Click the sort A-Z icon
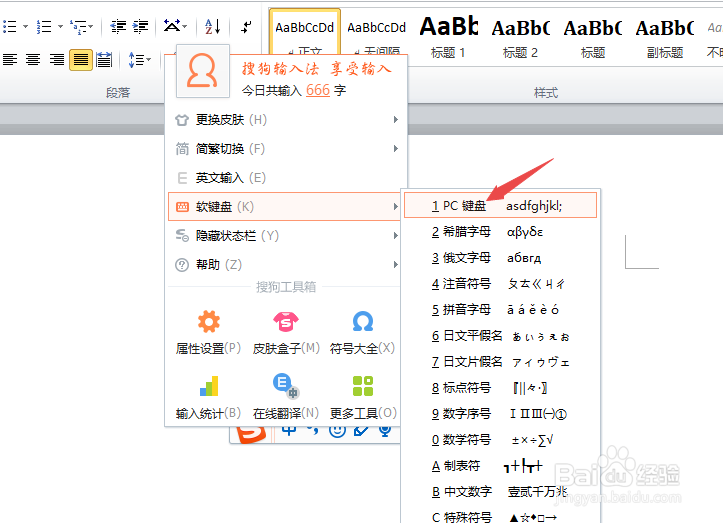The image size is (723, 523). [213, 26]
